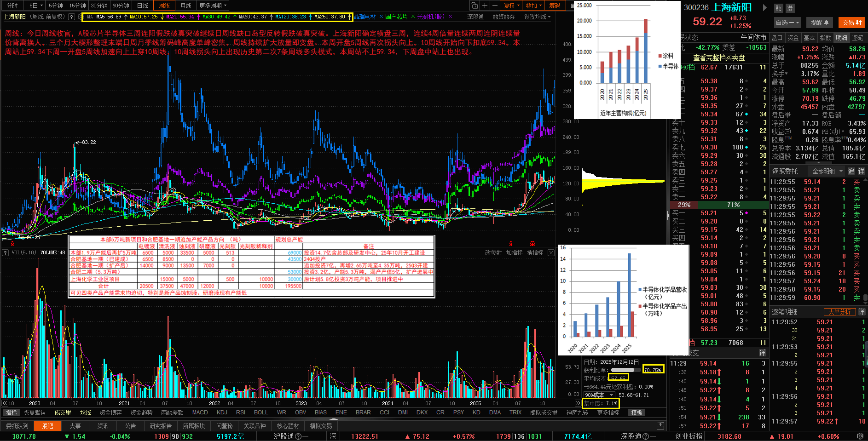Open the 全部明细 filter dropdown
The image size is (868, 441).
(827, 171)
